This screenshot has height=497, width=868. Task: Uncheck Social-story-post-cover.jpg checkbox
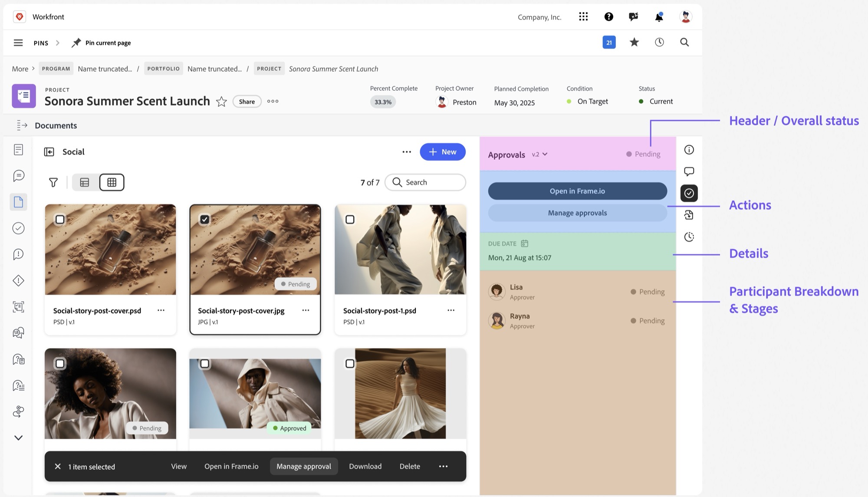204,220
